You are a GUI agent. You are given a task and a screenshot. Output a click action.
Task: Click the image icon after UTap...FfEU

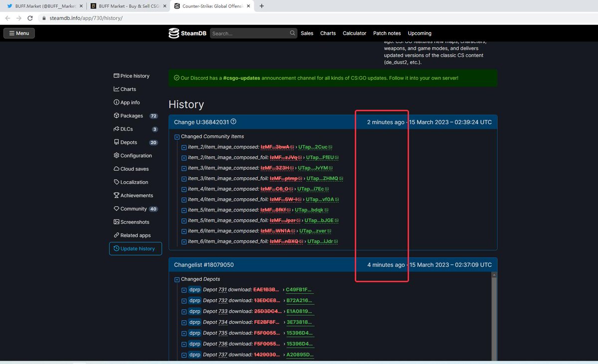(337, 157)
